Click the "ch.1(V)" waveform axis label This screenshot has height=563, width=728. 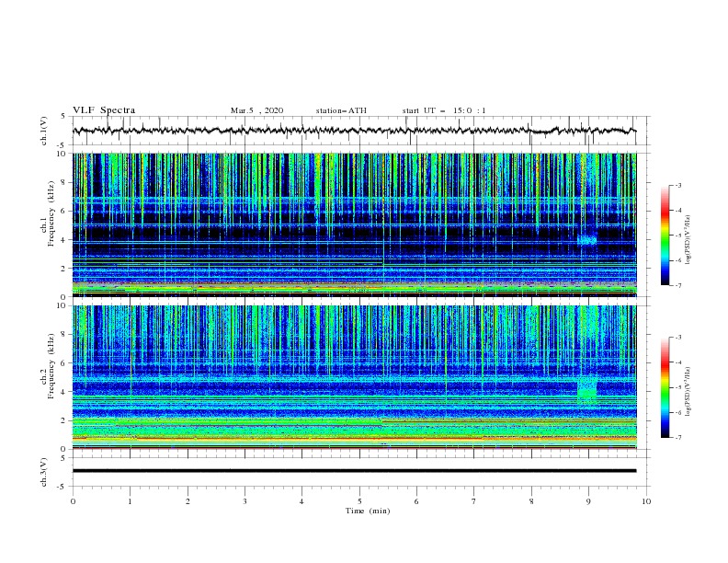pyautogui.click(x=44, y=131)
